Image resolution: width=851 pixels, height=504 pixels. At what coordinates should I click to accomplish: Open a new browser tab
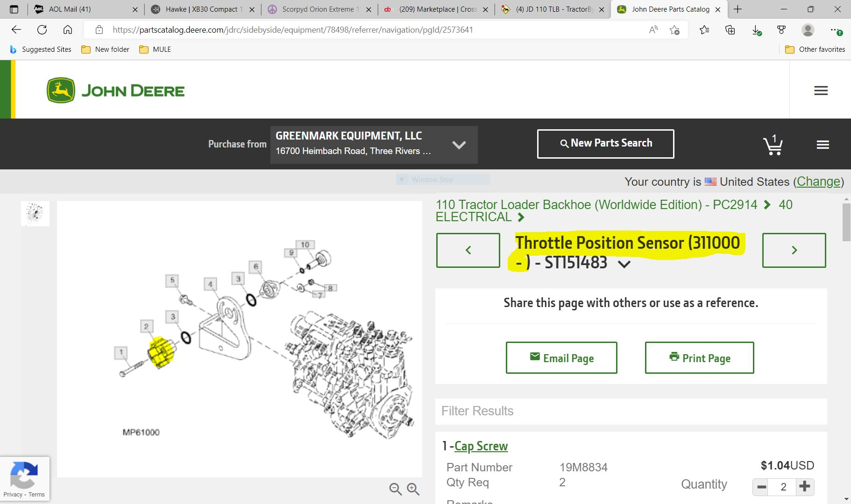click(738, 9)
